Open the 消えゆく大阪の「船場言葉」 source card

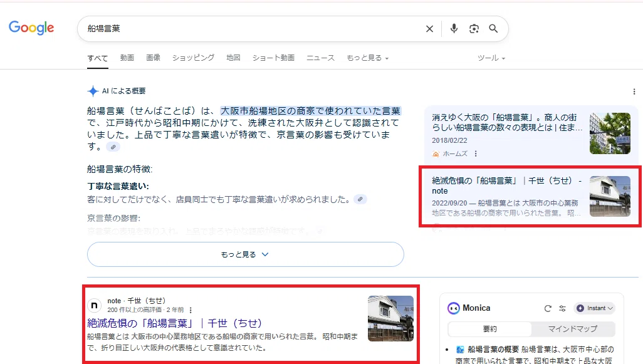pos(531,133)
